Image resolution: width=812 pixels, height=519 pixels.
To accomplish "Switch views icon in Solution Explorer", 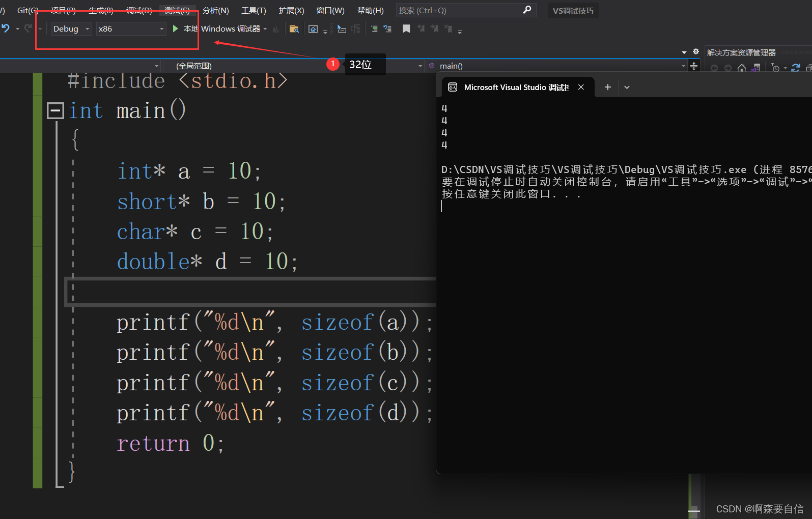I will click(756, 68).
